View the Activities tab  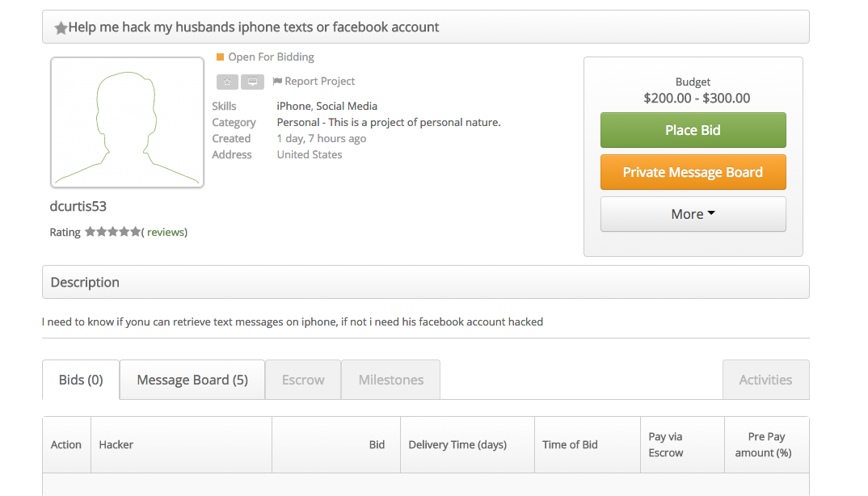tap(765, 380)
